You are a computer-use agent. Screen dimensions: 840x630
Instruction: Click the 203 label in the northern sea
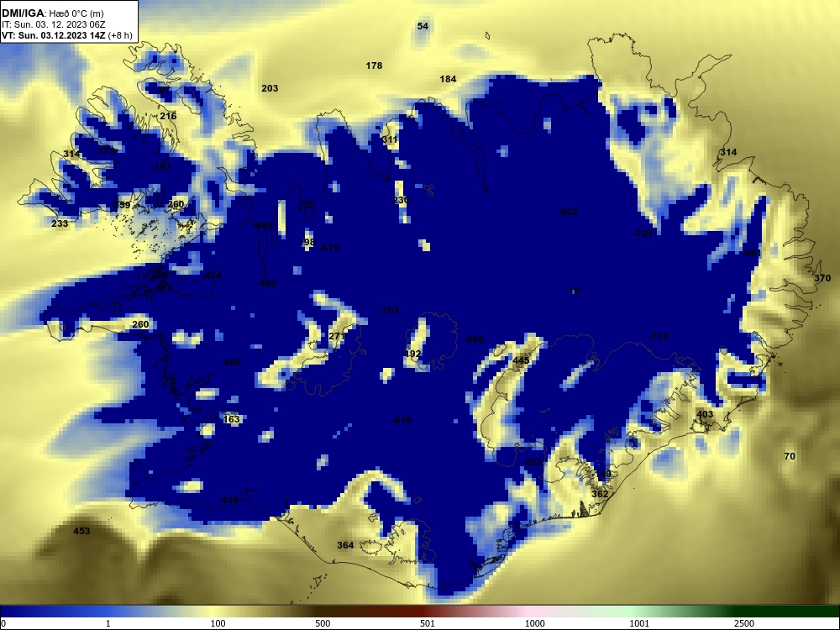point(270,88)
